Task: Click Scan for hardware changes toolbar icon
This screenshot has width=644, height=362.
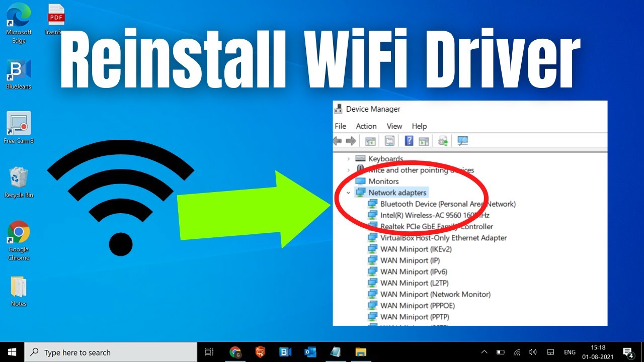Action: click(463, 141)
